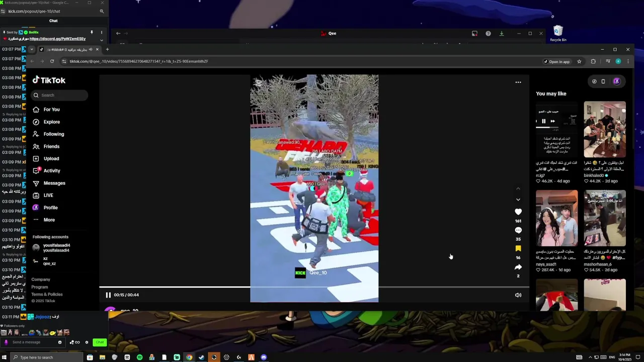The image size is (644, 362).
Task: Click the TikTok search box
Action: pyautogui.click(x=59, y=95)
